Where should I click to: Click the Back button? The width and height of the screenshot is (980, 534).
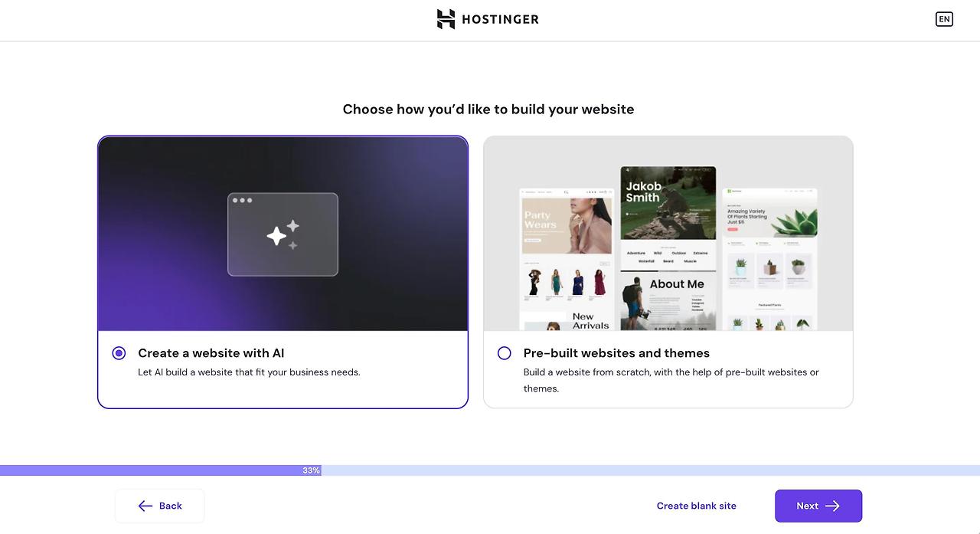160,506
